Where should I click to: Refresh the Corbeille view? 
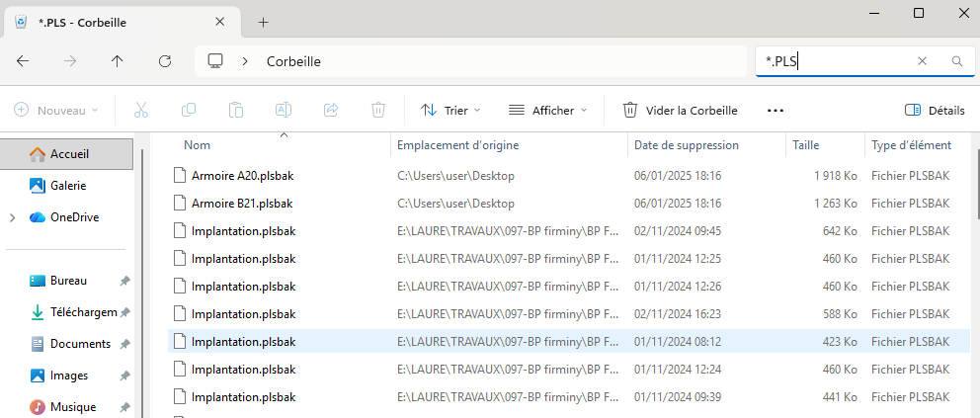click(165, 61)
